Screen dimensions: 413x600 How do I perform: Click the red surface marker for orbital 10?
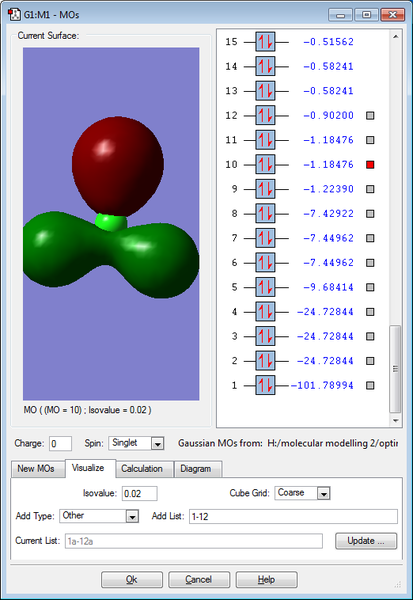(x=370, y=165)
